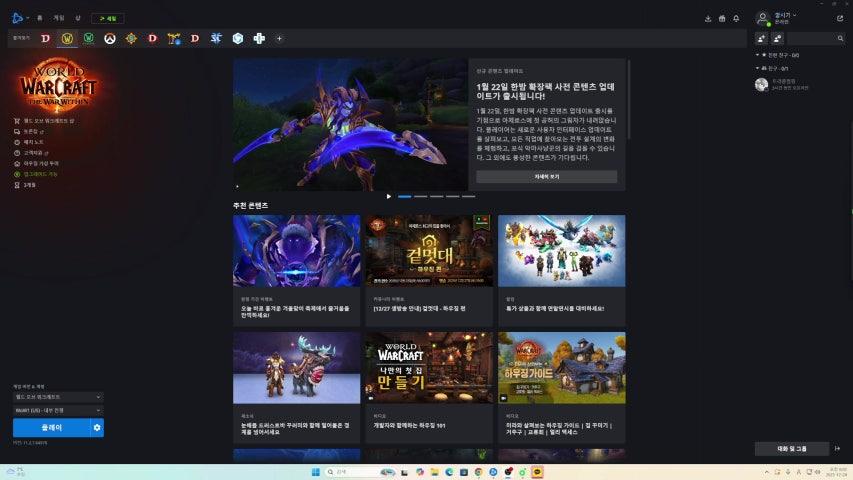Click the learn more button on news banner
Viewport: 853px width, 480px height.
pos(546,176)
